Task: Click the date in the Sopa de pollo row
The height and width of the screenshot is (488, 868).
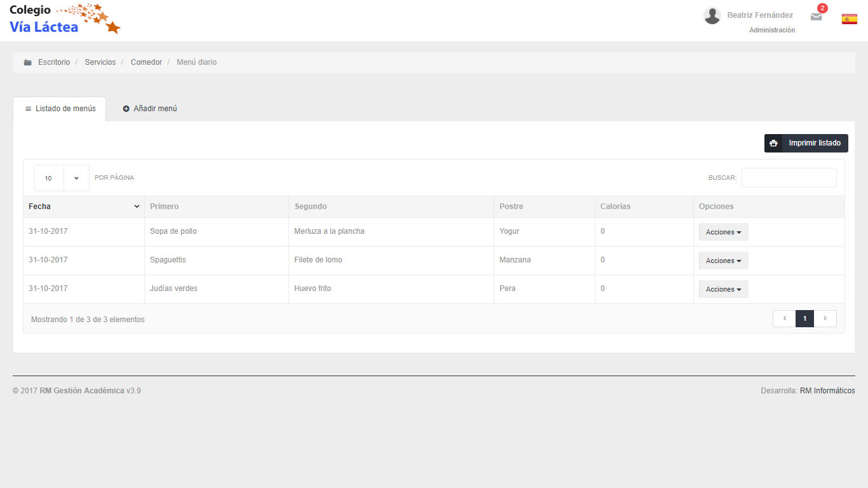Action: click(48, 231)
